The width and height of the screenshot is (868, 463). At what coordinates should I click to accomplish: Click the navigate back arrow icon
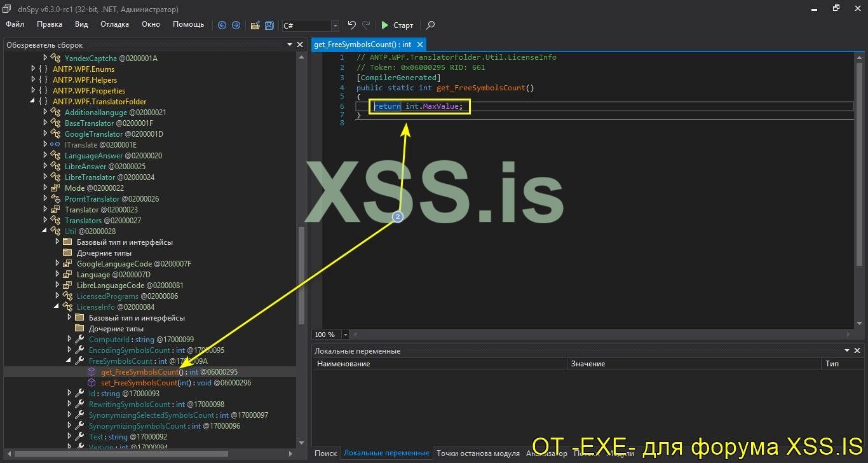pos(222,25)
